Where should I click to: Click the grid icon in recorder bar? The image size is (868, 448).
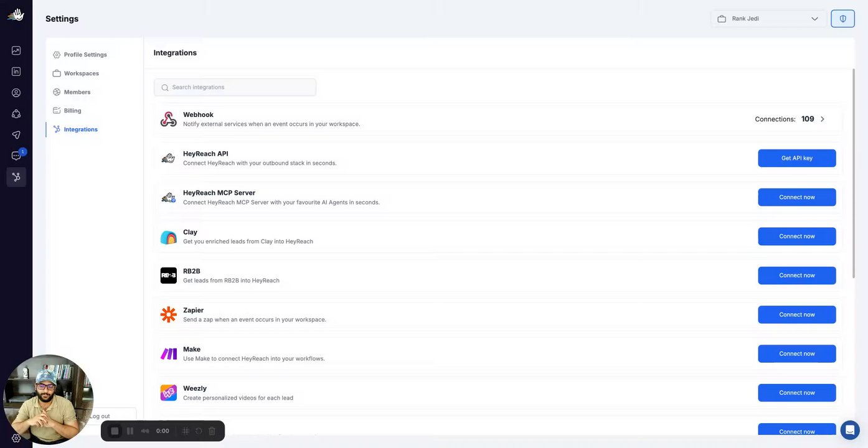[x=186, y=431]
